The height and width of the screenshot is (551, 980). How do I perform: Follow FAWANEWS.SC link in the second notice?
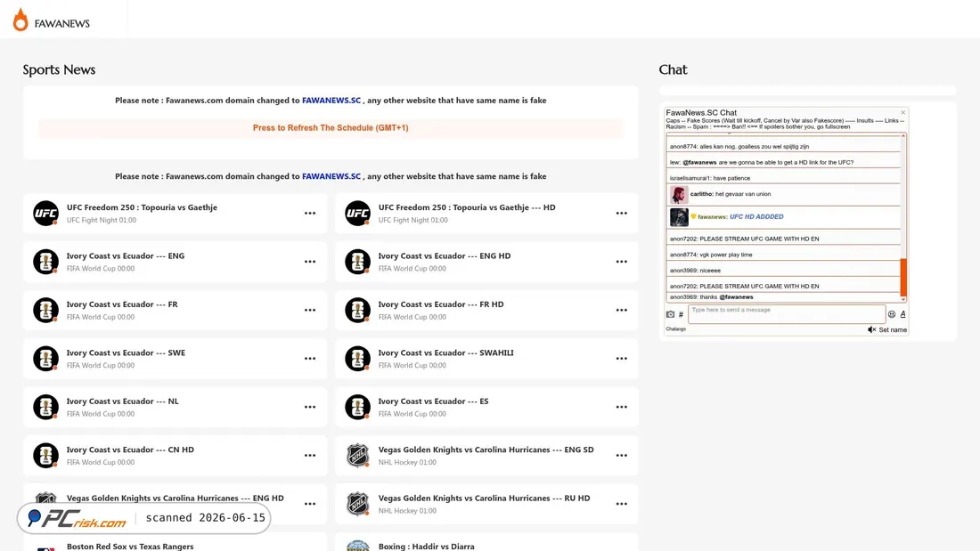pyautogui.click(x=331, y=176)
